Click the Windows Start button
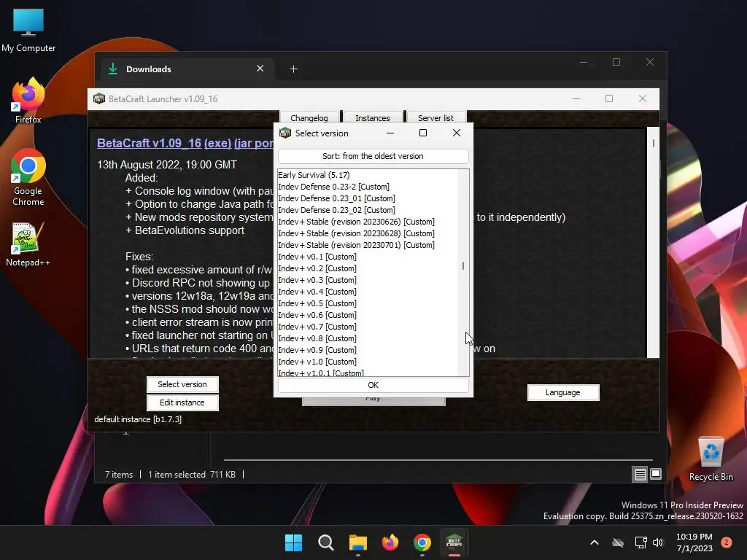Screen dimensions: 747x560 (x=293, y=542)
